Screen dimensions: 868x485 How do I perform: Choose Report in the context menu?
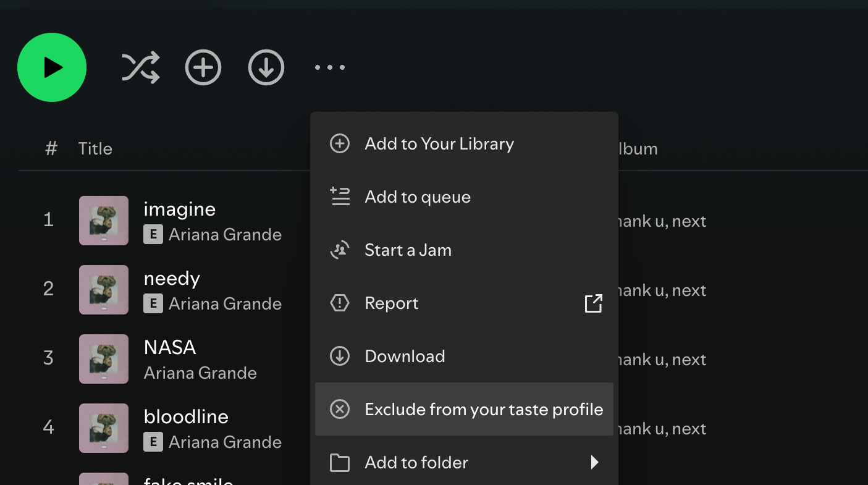coord(464,303)
